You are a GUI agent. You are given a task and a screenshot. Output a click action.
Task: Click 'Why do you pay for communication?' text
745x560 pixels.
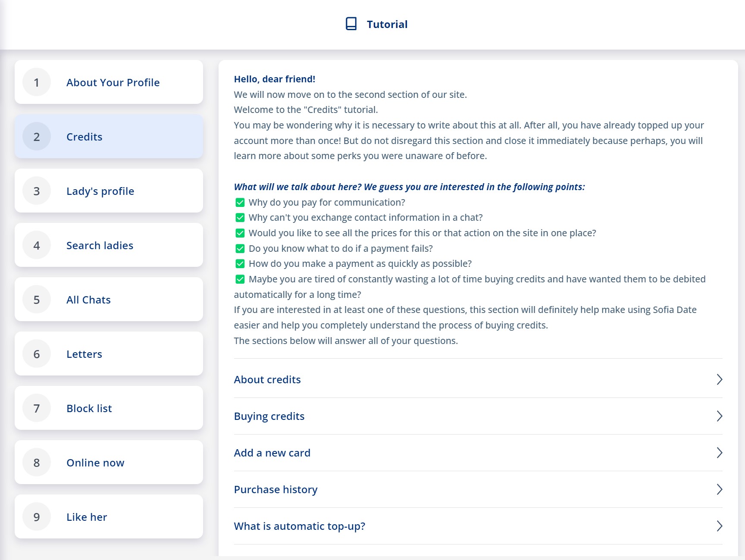(x=327, y=202)
